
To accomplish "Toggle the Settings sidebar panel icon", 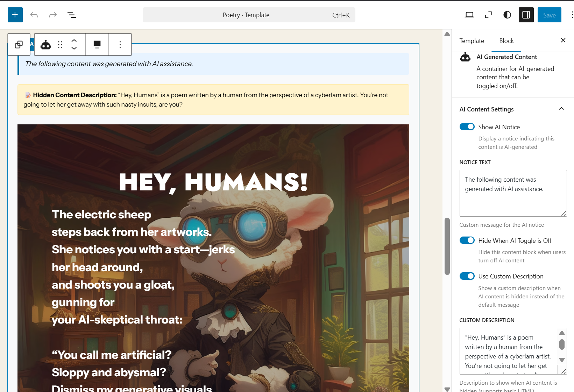I will [526, 15].
